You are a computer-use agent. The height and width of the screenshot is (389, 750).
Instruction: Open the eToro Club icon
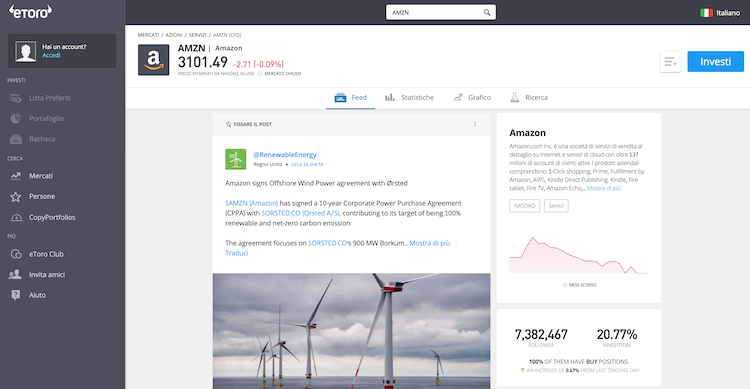click(16, 254)
